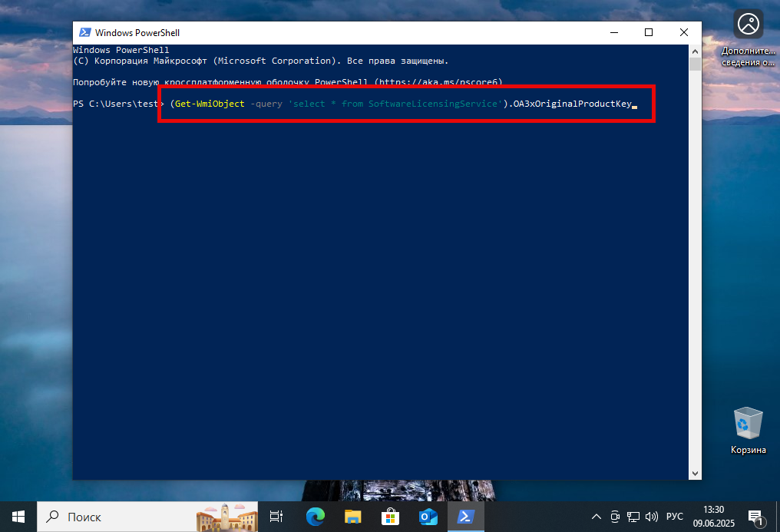
Task: Open Microsoft Edge from the taskbar
Action: (x=316, y=517)
